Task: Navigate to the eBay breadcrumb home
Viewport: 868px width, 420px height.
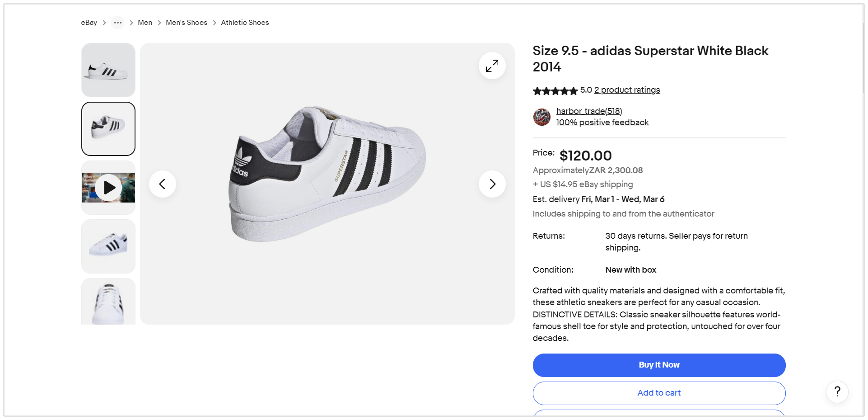Action: pyautogui.click(x=89, y=23)
